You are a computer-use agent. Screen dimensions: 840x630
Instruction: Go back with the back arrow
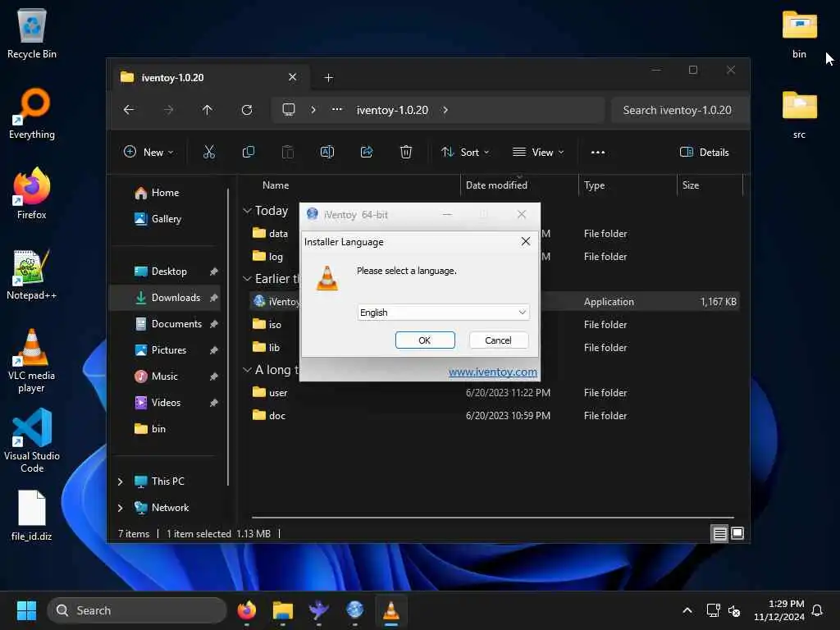click(x=129, y=110)
